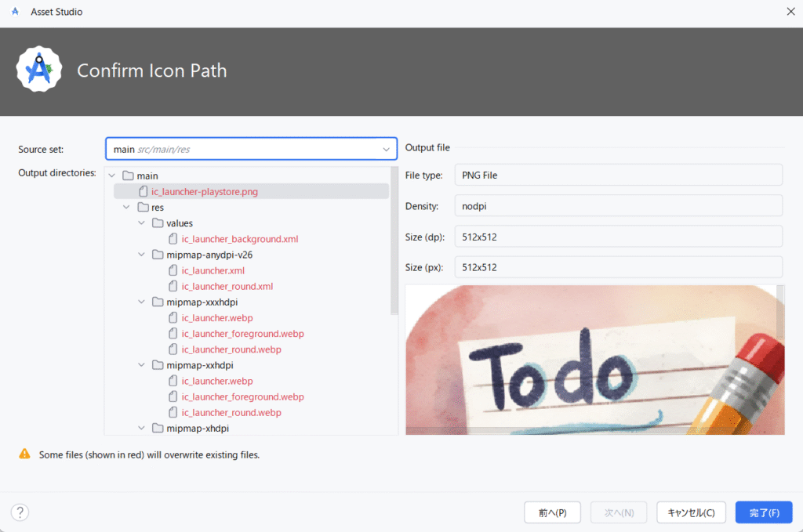Click the Asset Studio logo in header

pyautogui.click(x=38, y=70)
